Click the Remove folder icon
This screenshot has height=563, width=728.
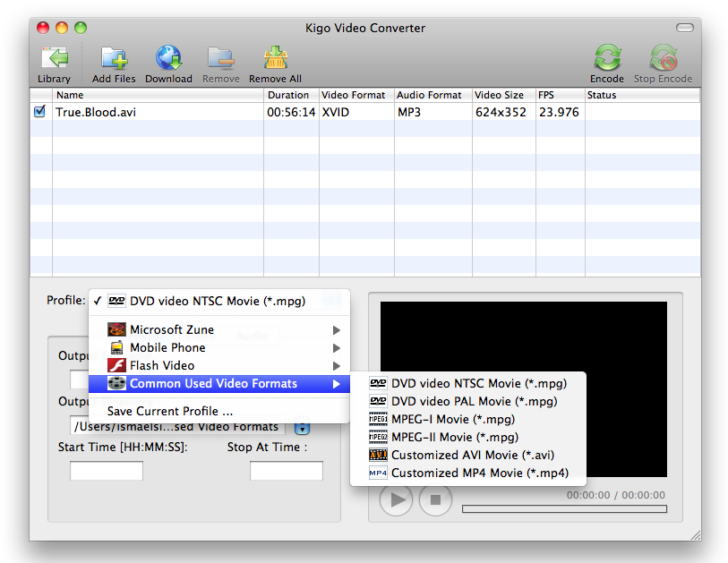[x=221, y=58]
